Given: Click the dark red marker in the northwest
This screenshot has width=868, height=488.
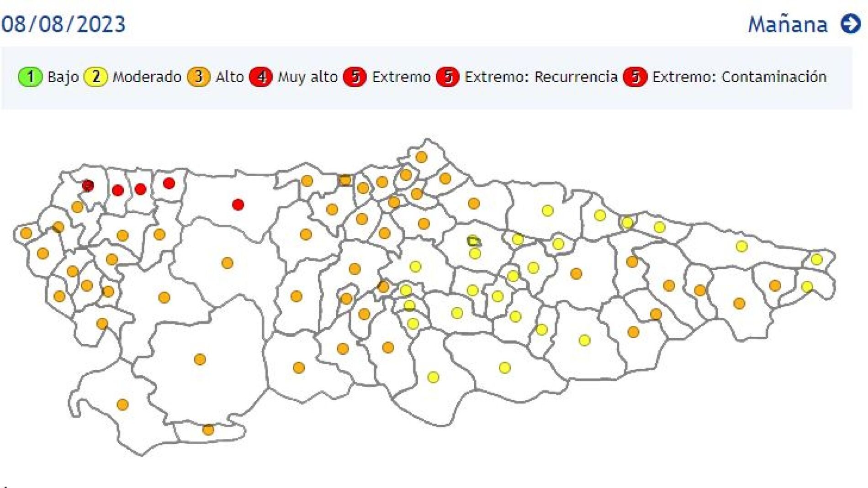Looking at the screenshot, I should coord(88,185).
